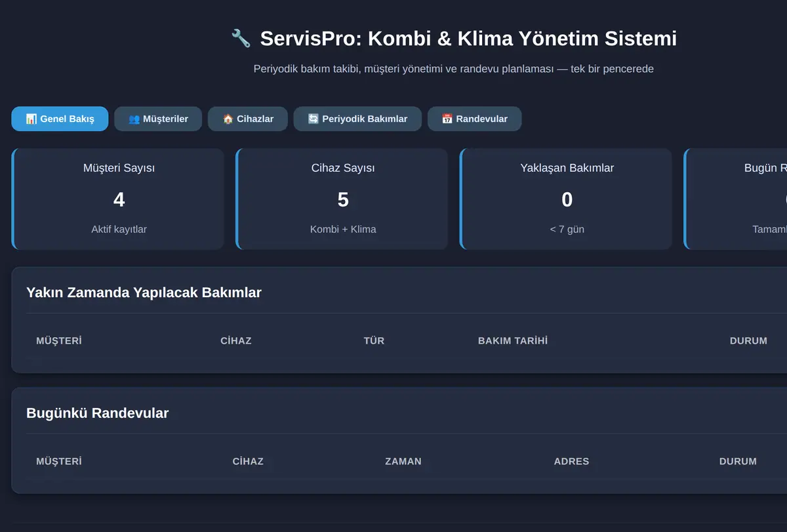Click CİHAZ header in Bugünkü Randevular table
The image size is (787, 532).
[248, 461]
